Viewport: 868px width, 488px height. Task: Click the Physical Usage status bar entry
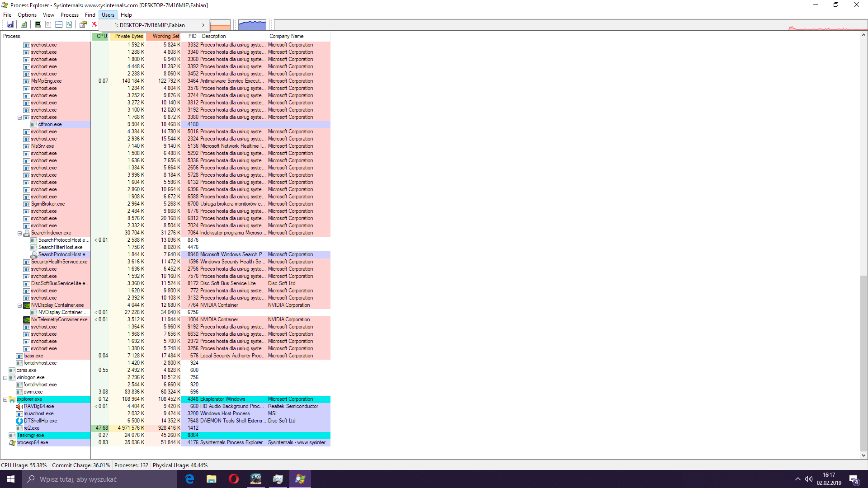[180, 465]
